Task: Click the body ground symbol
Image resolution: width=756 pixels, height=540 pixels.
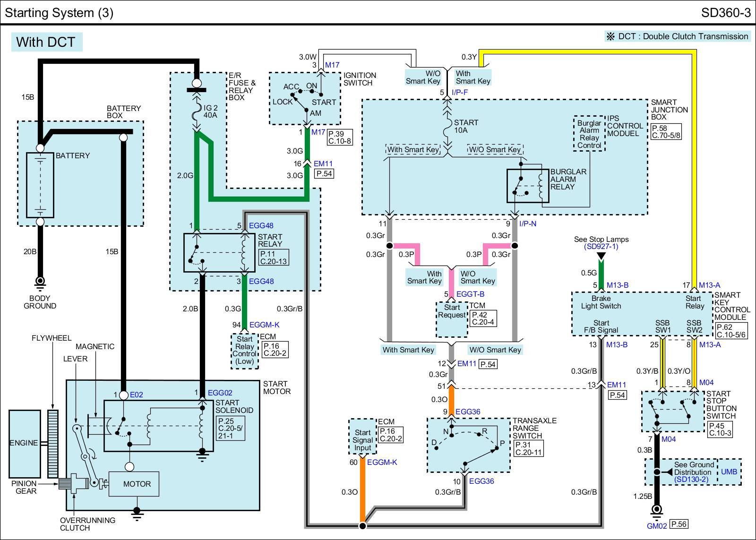Action: pos(40,282)
